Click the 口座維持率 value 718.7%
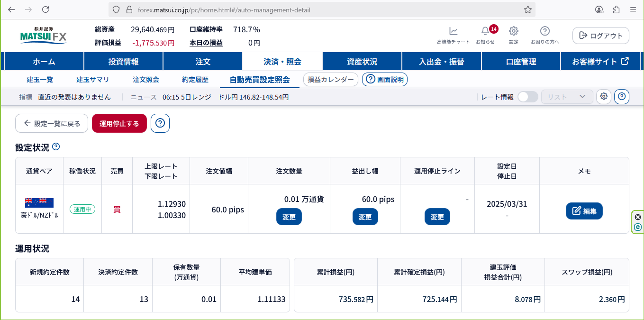The height and width of the screenshot is (320, 644). [x=246, y=29]
